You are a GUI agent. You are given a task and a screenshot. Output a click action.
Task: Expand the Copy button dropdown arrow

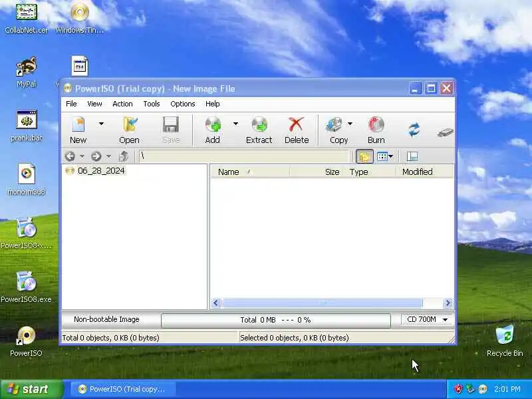coord(350,124)
